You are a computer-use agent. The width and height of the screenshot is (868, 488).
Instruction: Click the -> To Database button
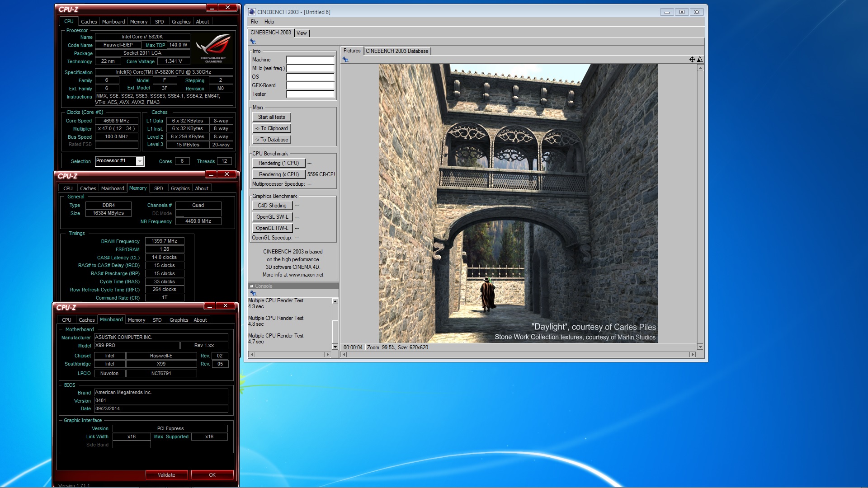coord(272,140)
